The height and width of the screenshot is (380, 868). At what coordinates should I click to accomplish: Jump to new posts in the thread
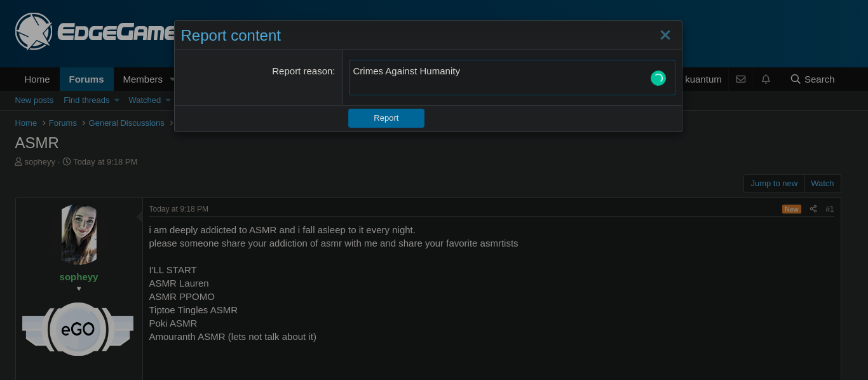(774, 184)
